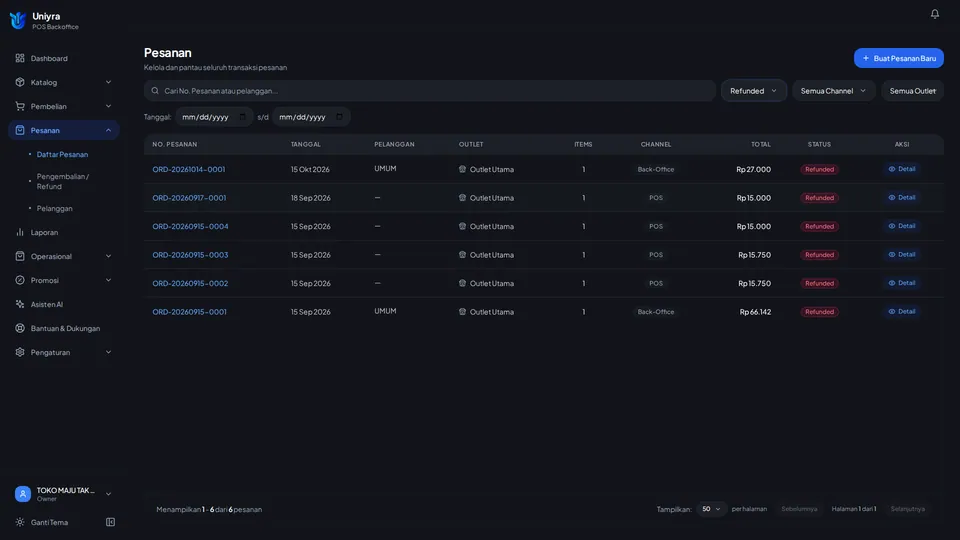View Detail for order ORD-20260915-0002

pyautogui.click(x=902, y=283)
